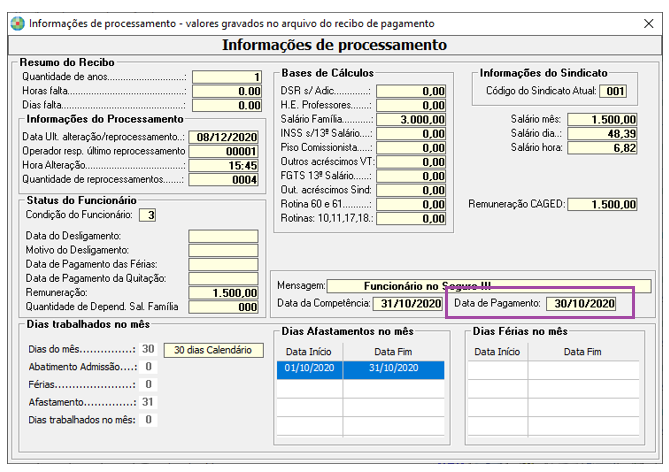This screenshot has height=472, width=669.
Task: Click the application icon in the title bar
Action: tap(17, 23)
